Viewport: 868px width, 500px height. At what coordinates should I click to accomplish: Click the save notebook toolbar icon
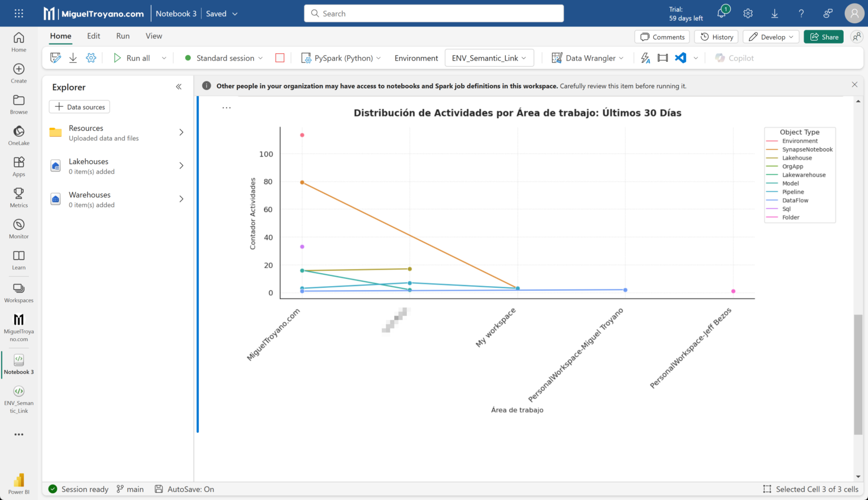55,58
